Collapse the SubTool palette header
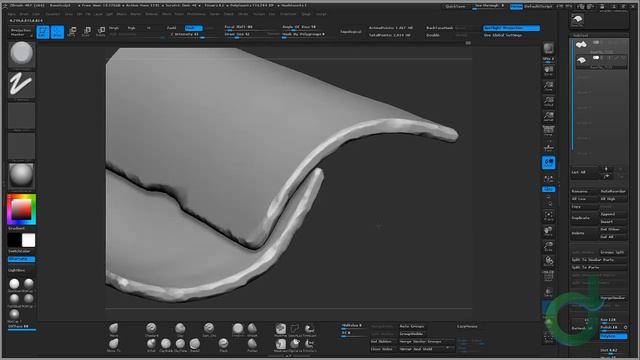Viewport: 640px width, 360px height. pos(580,36)
